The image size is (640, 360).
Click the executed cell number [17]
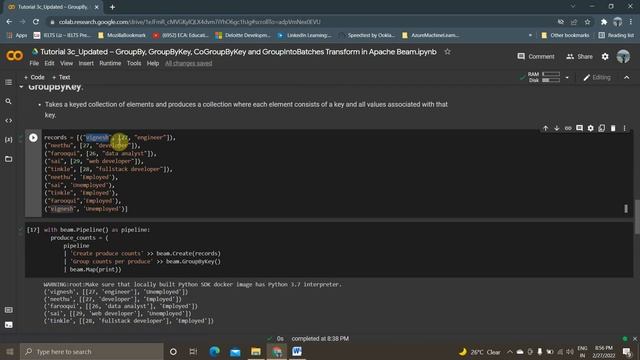tap(33, 230)
